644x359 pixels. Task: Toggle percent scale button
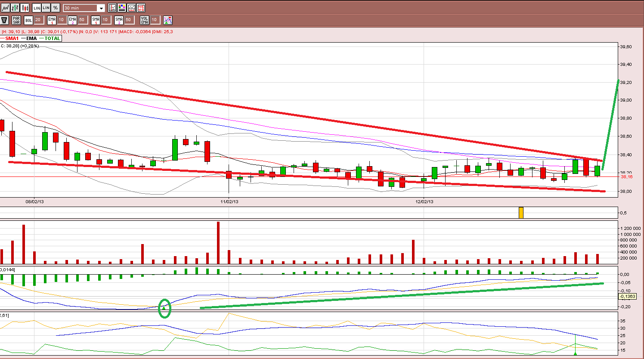click(x=56, y=8)
